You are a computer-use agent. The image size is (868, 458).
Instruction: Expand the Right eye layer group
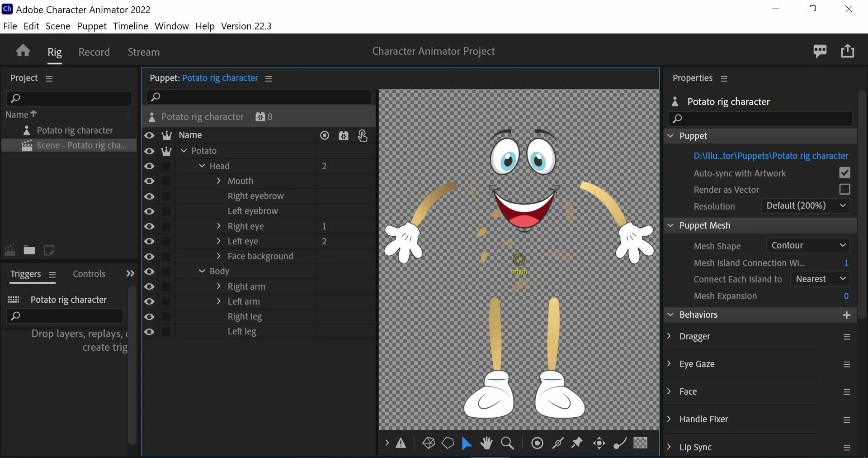(219, 226)
